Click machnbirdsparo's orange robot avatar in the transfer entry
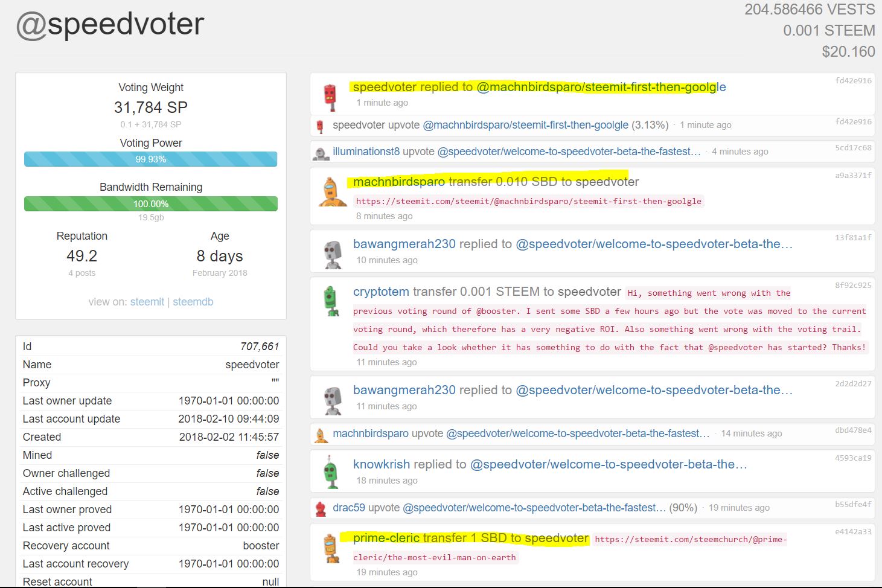 click(x=331, y=193)
